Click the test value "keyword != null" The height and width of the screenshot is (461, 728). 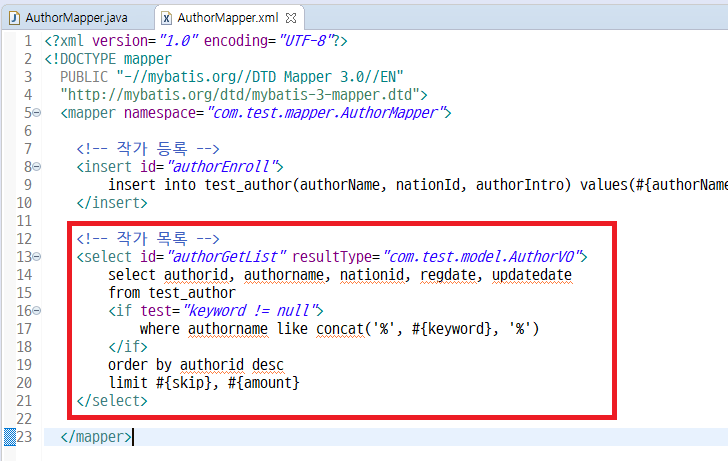(x=250, y=311)
